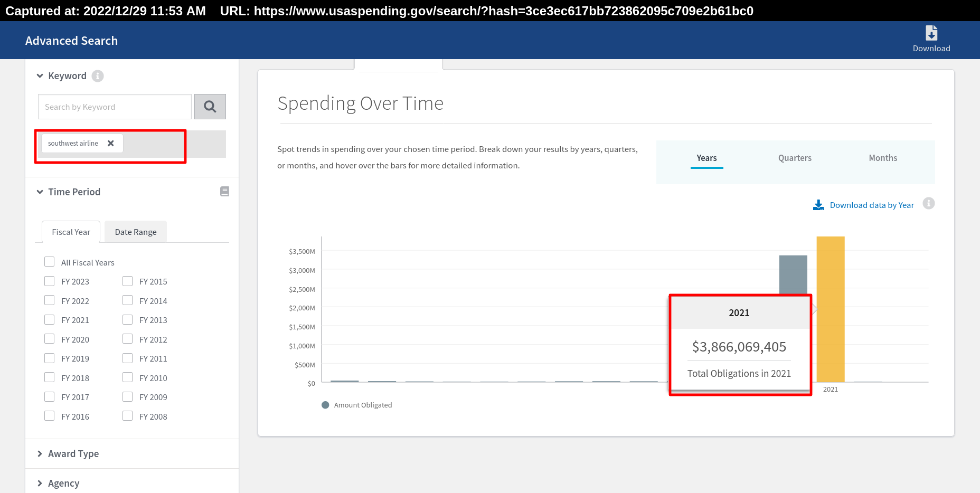Select the Years breakdown tab
This screenshot has height=493, width=980.
(x=706, y=158)
